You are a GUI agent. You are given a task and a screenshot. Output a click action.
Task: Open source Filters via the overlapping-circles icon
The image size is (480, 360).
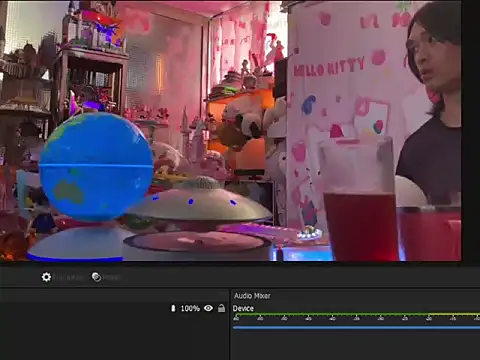coord(96,277)
